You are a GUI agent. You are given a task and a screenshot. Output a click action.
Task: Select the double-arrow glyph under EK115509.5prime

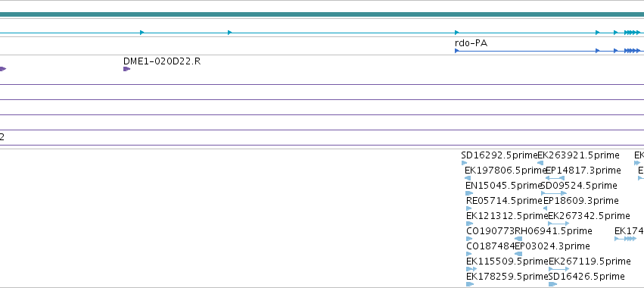[471, 269]
